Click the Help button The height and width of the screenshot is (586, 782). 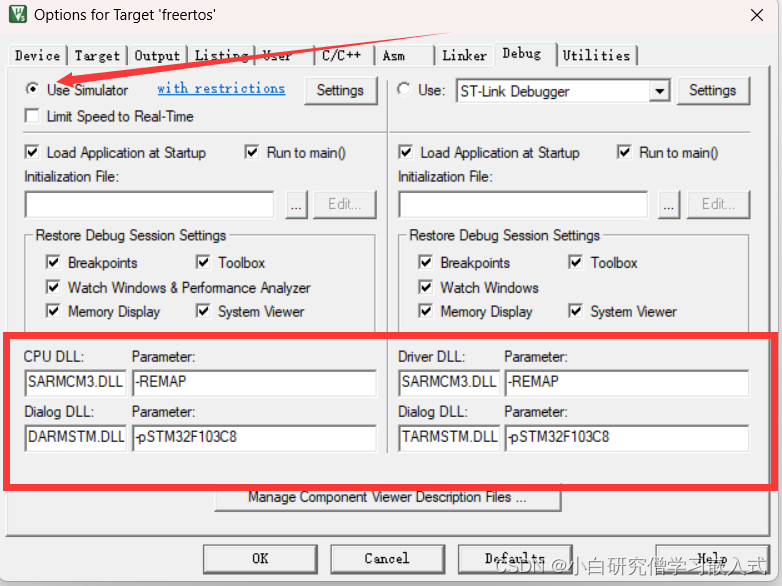pos(712,558)
